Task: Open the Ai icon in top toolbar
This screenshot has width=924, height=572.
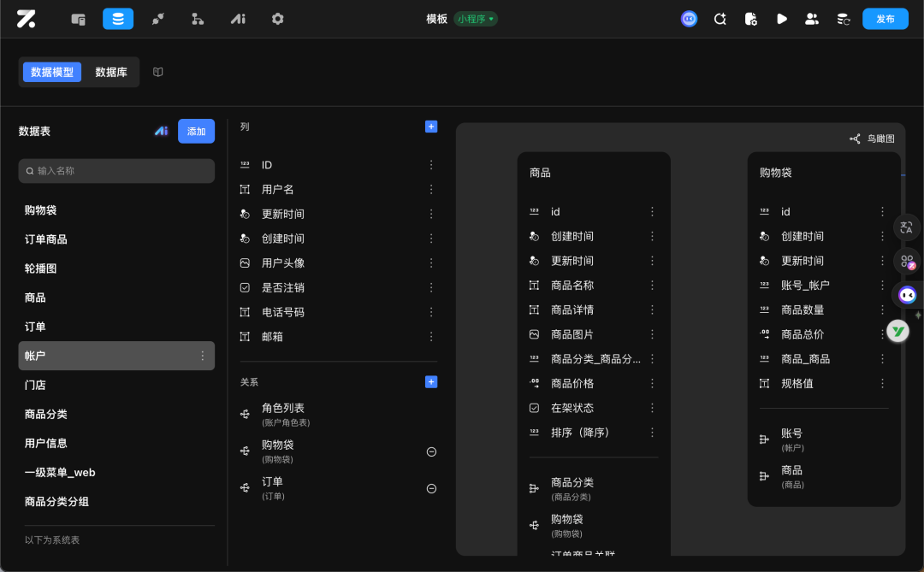Action: (x=238, y=19)
